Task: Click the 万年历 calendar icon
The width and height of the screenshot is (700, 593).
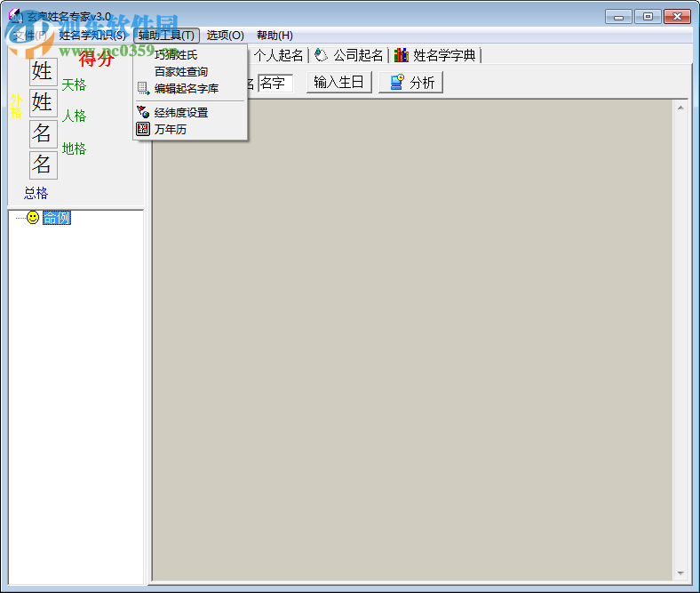Action: tap(143, 129)
